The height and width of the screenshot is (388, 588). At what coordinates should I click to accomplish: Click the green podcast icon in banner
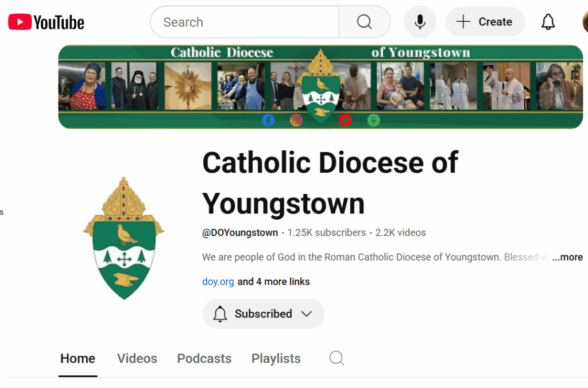[x=373, y=120]
